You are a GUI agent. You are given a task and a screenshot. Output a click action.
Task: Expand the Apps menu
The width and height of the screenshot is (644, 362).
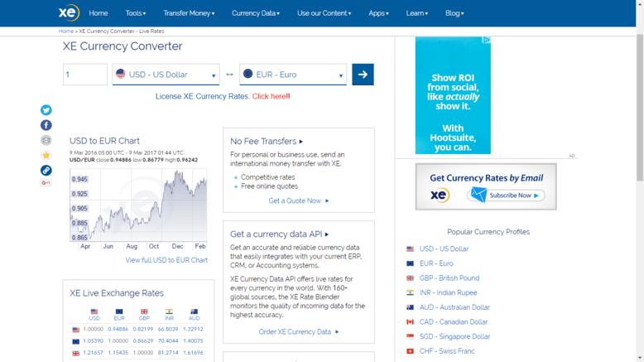pos(378,13)
